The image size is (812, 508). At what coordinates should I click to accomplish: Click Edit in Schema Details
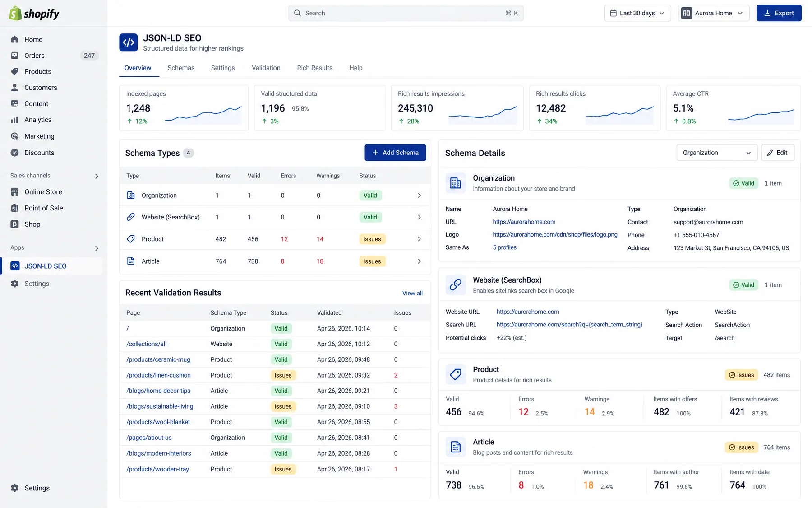(778, 153)
